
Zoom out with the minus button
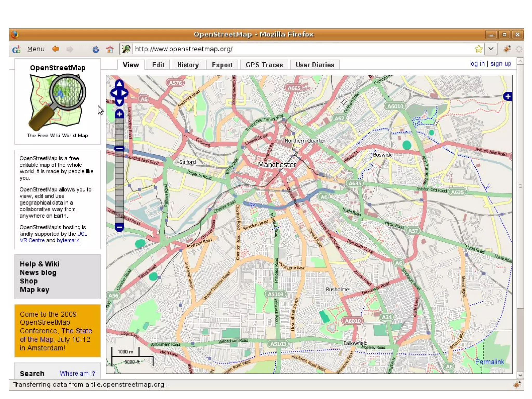119,227
